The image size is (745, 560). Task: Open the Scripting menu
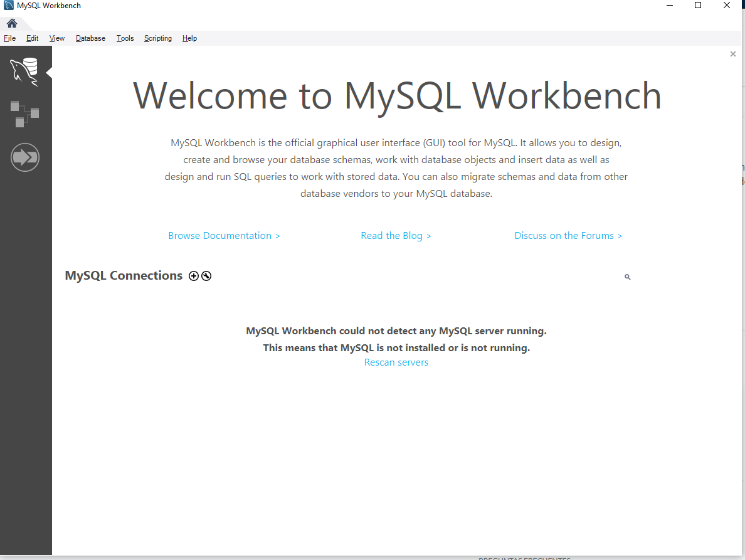coord(158,38)
